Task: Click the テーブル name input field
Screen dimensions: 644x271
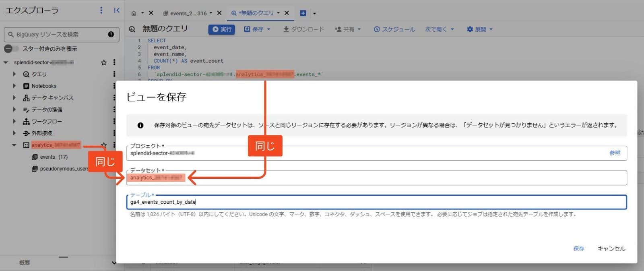Action: 376,202
